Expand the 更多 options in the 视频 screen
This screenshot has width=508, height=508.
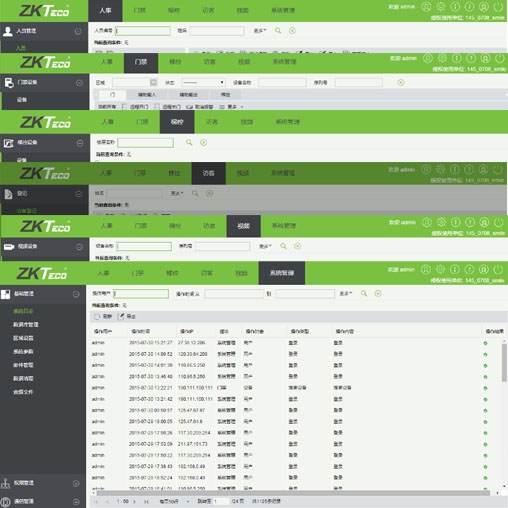tap(265, 246)
